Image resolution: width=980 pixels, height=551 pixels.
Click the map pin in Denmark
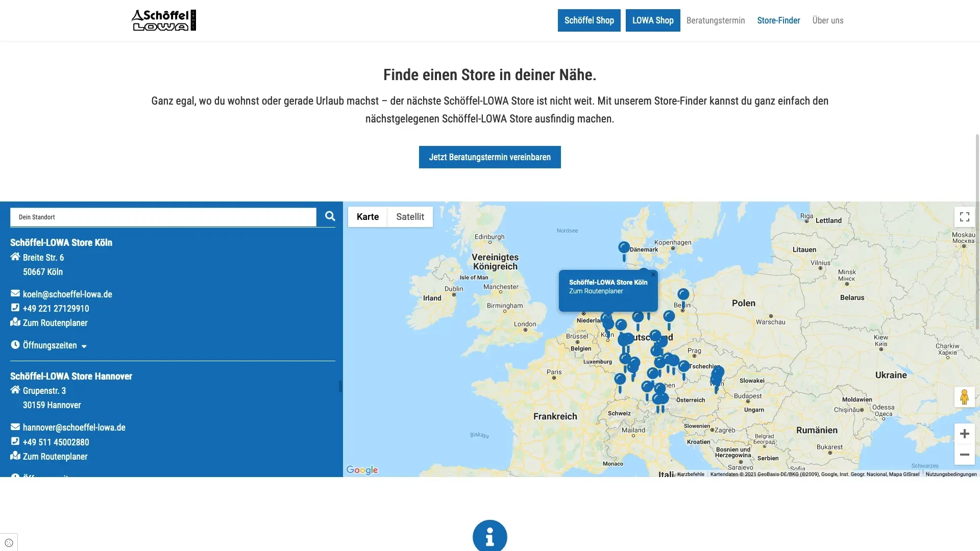click(624, 251)
